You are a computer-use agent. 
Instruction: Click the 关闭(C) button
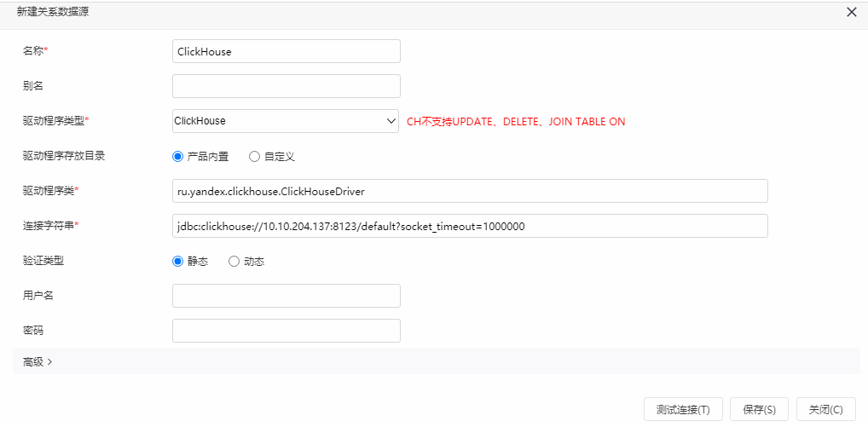pos(825,410)
